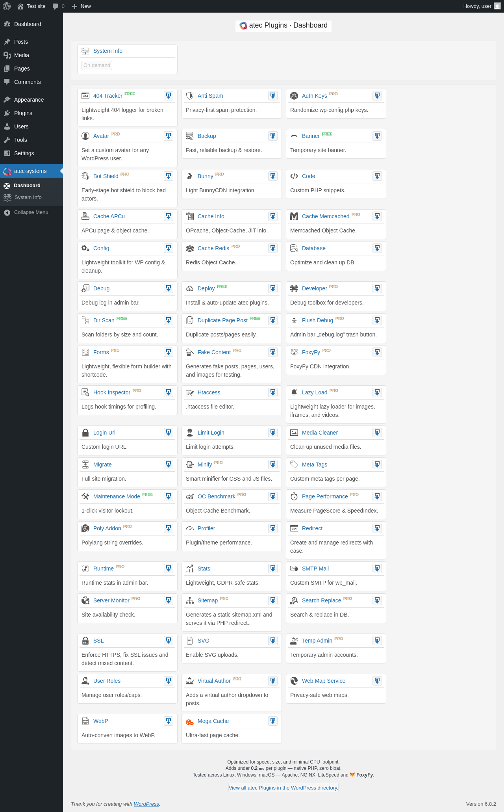The width and height of the screenshot is (504, 812).
Task: Click the SSL card's install icon
Action: (169, 641)
